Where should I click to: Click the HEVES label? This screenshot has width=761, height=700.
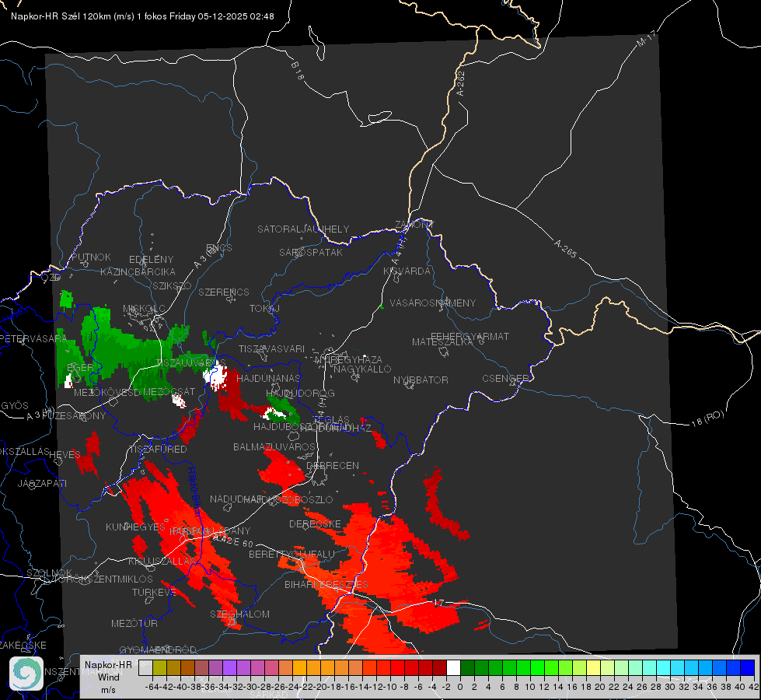65,455
